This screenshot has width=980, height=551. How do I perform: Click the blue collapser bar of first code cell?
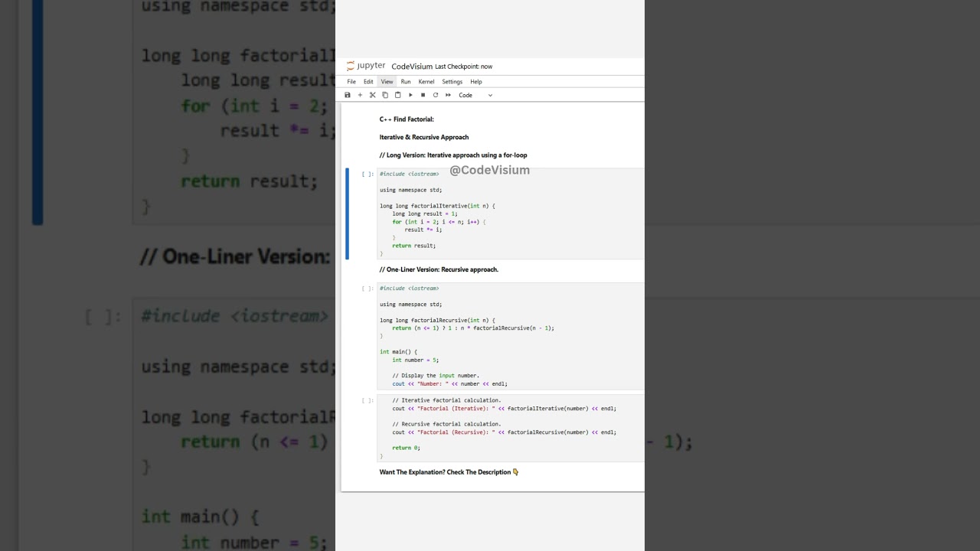coord(347,214)
